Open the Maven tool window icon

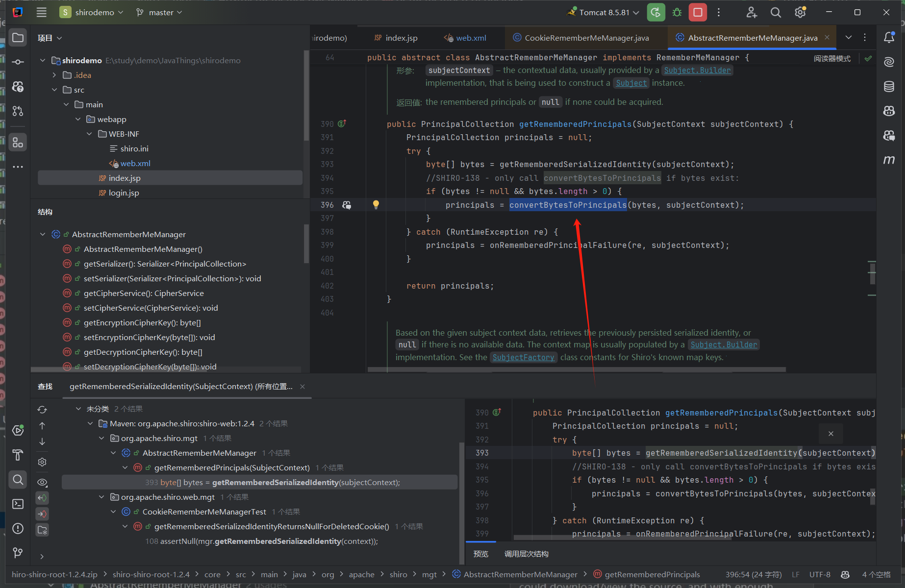point(889,160)
